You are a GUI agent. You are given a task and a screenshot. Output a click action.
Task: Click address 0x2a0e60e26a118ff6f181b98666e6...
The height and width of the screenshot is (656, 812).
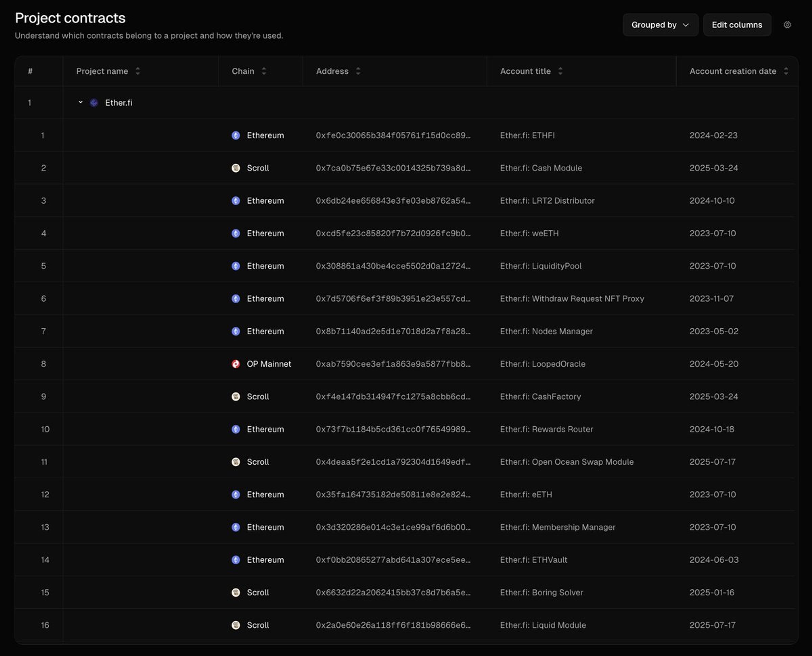coord(393,625)
